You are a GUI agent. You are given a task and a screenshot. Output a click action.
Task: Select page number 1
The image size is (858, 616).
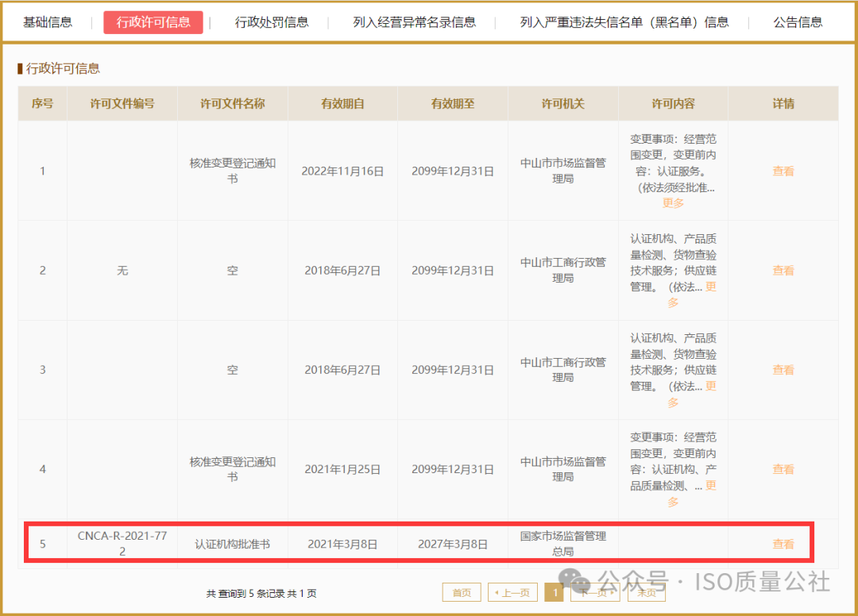555,592
